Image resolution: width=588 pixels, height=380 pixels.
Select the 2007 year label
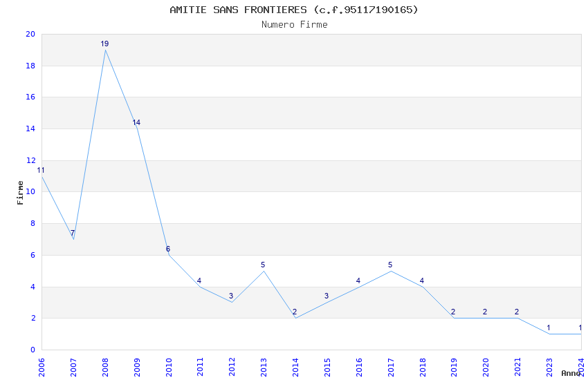[73, 368]
